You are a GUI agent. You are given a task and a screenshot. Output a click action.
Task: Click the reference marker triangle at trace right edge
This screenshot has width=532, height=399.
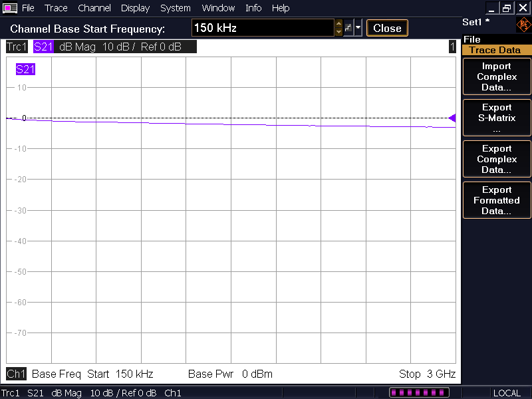(x=452, y=118)
